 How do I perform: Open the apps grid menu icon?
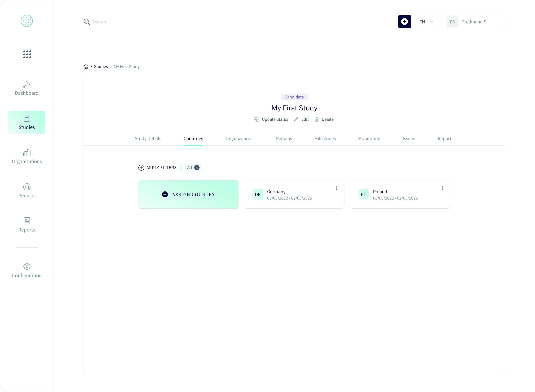click(x=27, y=54)
